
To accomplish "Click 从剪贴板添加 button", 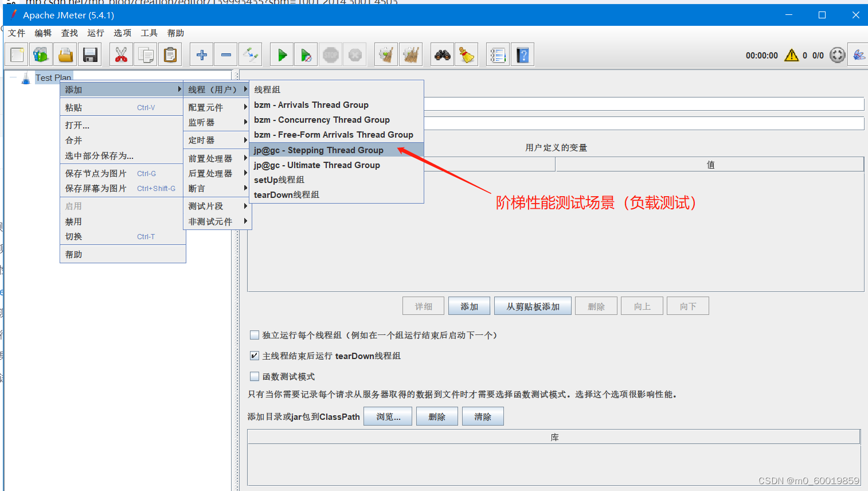I will tap(533, 306).
